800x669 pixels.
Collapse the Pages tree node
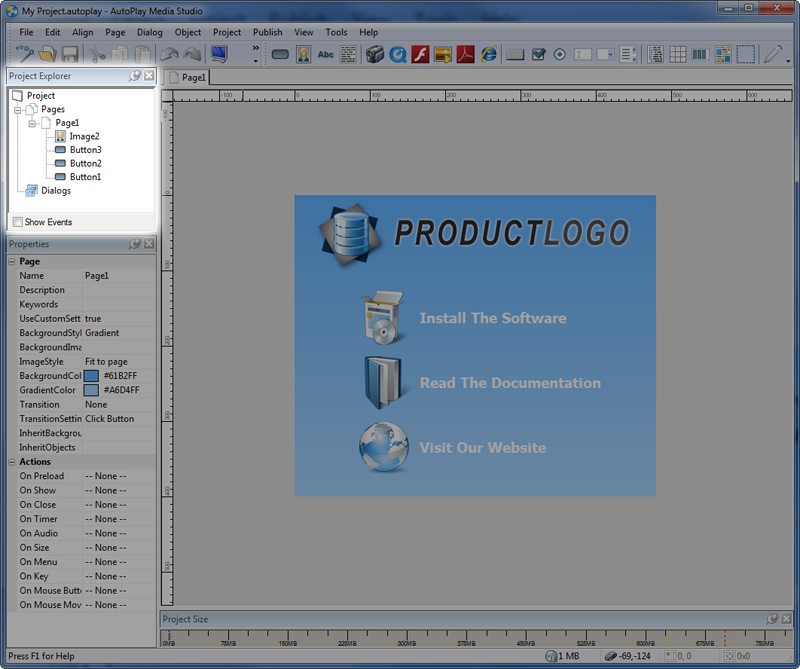(x=18, y=109)
